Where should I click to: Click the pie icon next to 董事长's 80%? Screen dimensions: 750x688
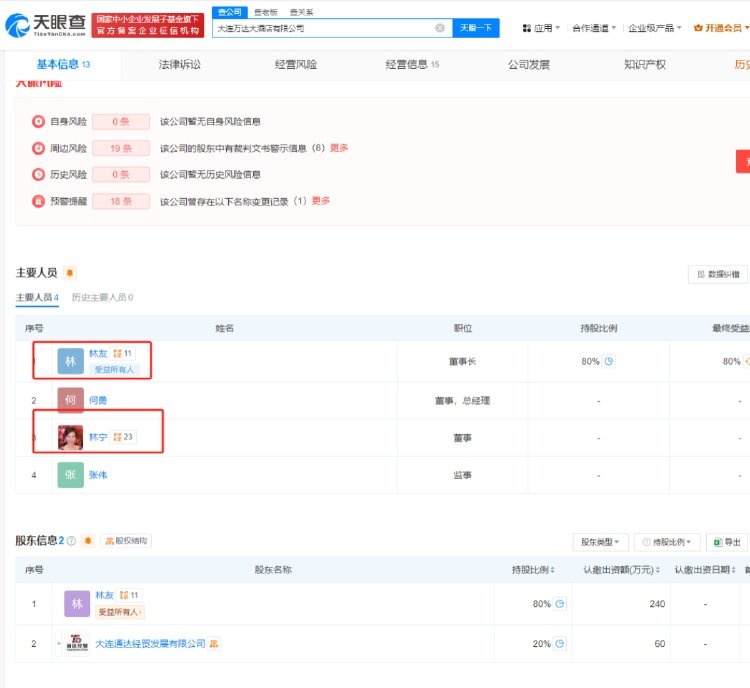tap(608, 361)
